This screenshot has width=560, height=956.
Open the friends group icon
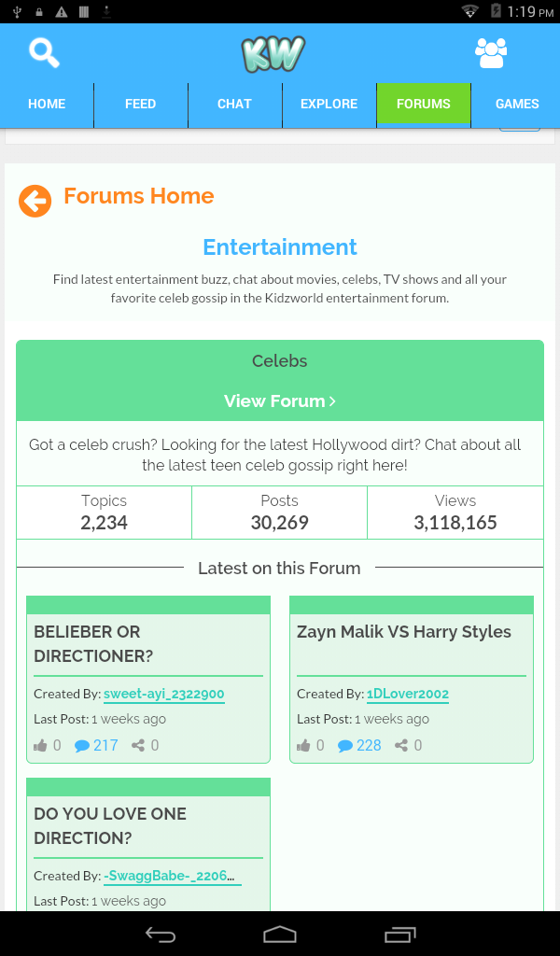pos(491,53)
